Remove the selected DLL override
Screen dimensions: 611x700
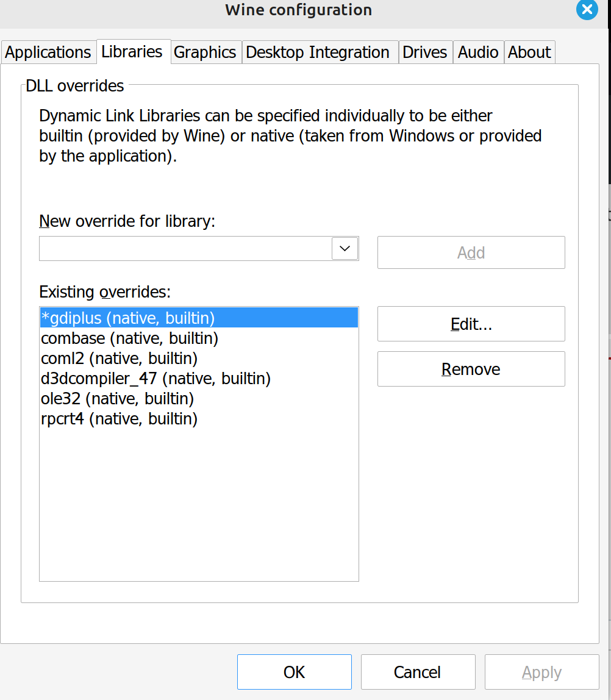pos(471,369)
